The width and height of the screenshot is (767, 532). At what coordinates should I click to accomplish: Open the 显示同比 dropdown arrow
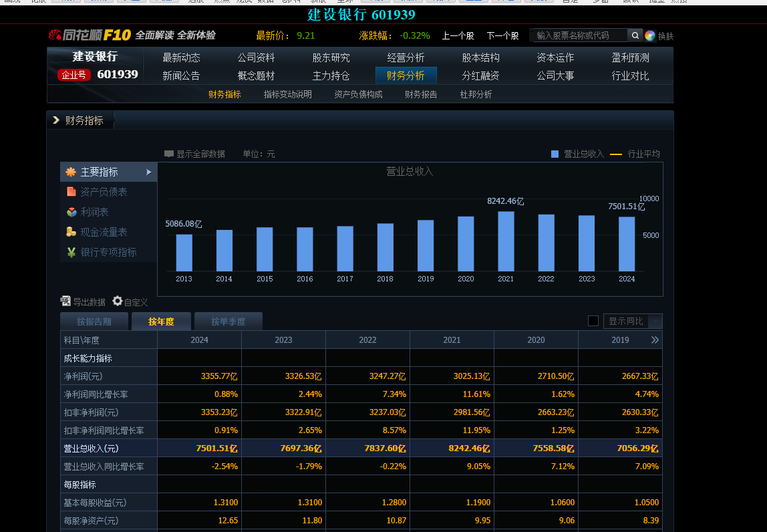[x=655, y=321]
